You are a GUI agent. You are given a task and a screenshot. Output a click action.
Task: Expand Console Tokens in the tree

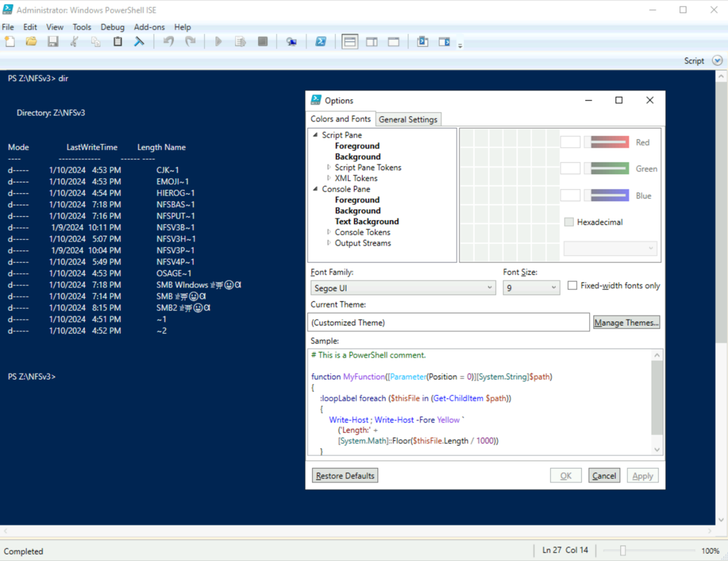328,232
